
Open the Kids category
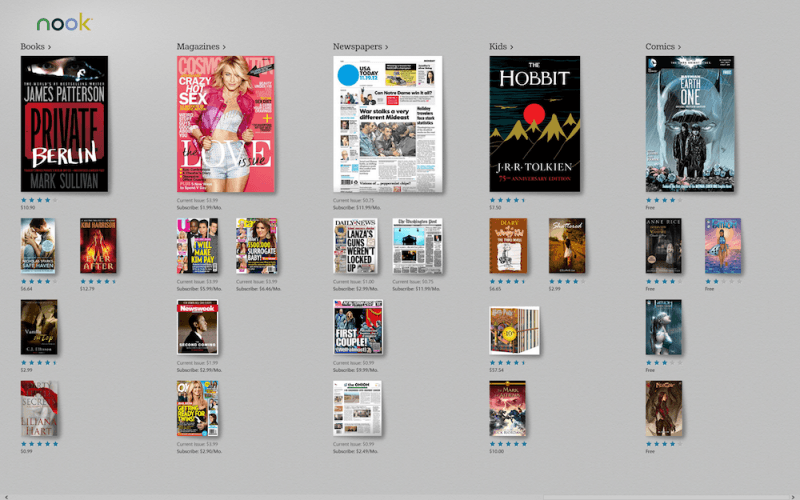click(x=501, y=46)
